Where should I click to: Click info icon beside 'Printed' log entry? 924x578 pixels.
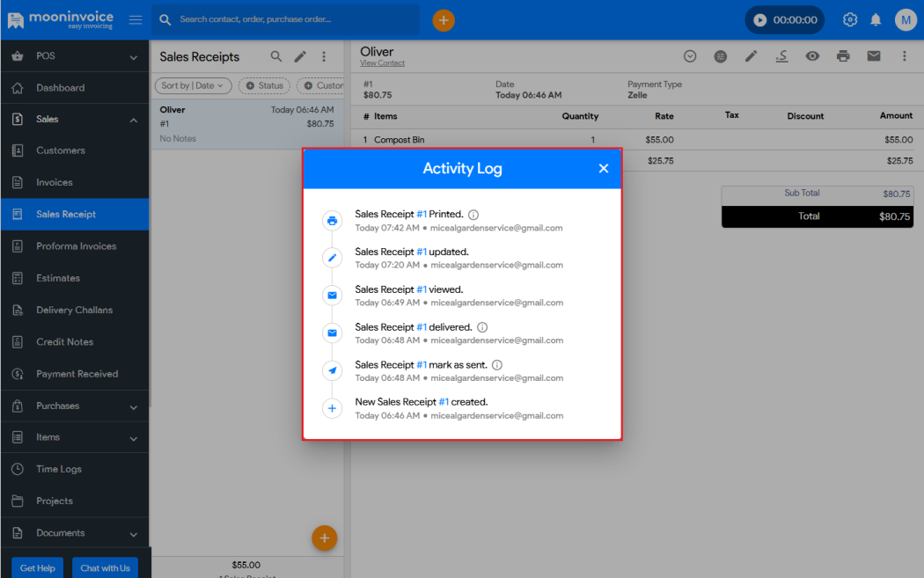(473, 215)
